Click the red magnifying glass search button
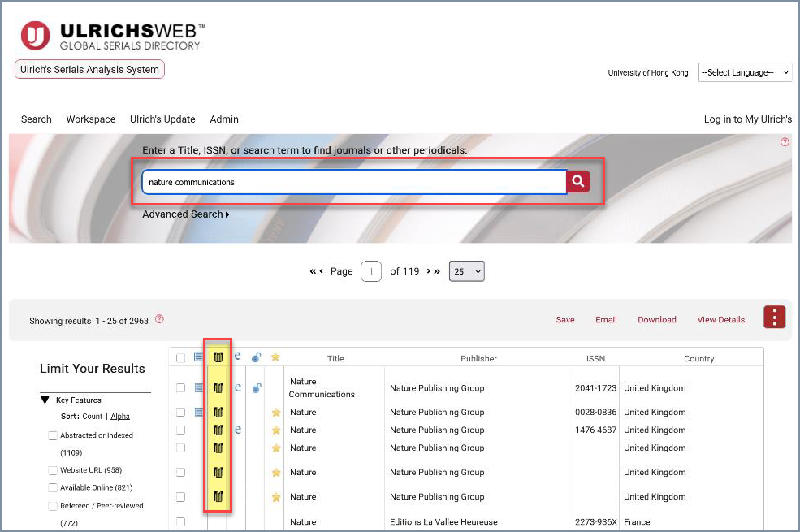800x532 pixels. (x=578, y=182)
